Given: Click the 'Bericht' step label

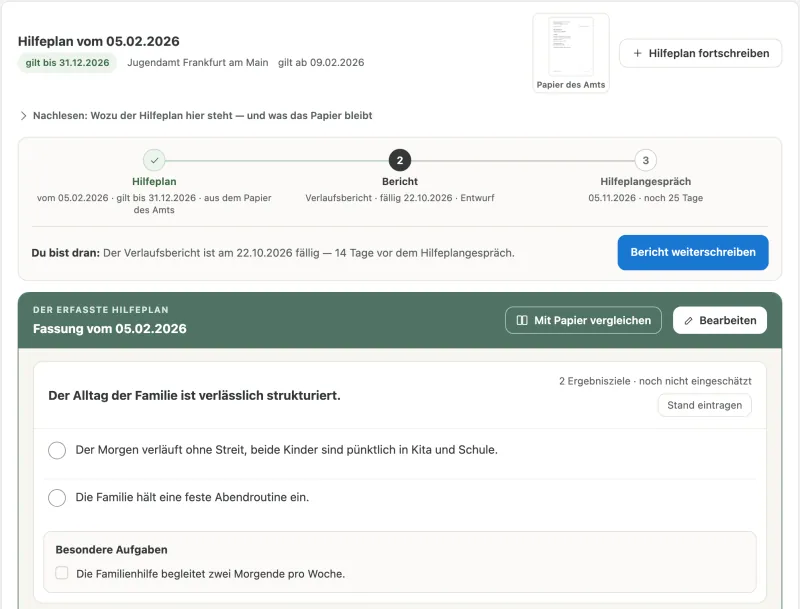Looking at the screenshot, I should (399, 182).
